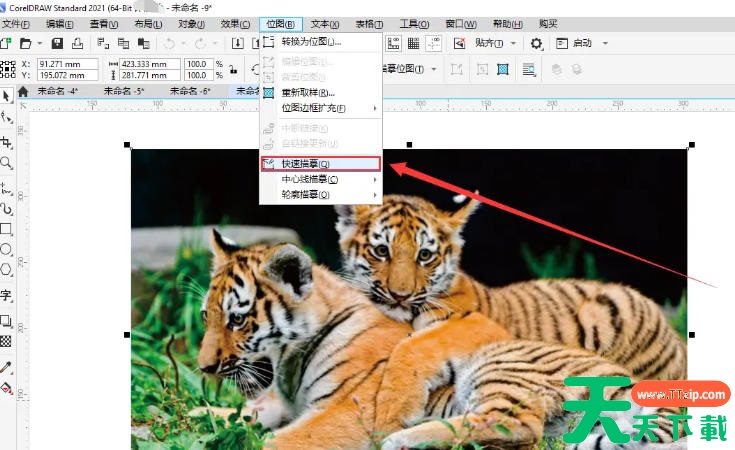Open the 描摹位图 trace bitmap dropdown

[x=434, y=69]
